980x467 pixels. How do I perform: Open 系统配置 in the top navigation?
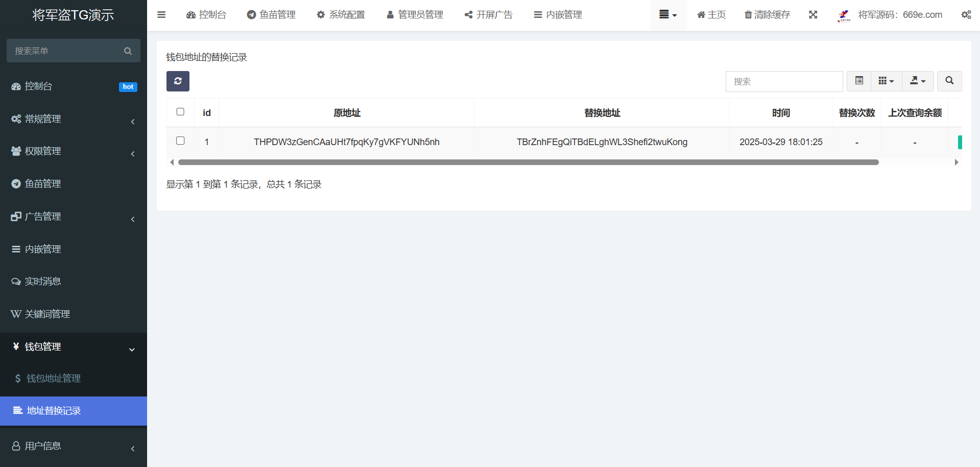[x=341, y=15]
